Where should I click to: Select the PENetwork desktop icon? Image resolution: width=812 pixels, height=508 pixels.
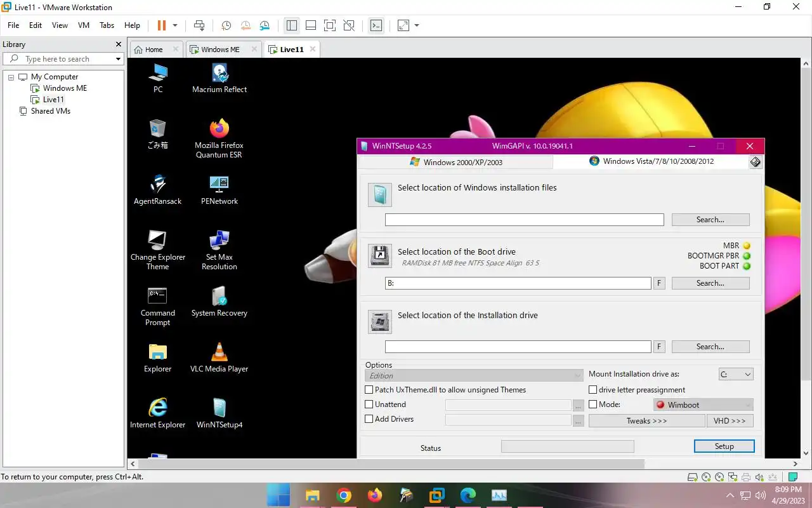[x=219, y=190]
